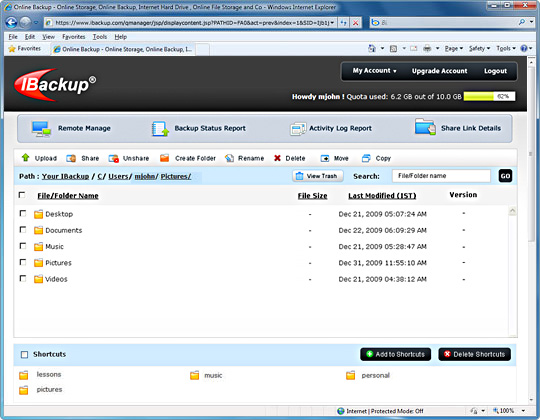Image resolution: width=540 pixels, height=420 pixels.
Task: Click the IBackup logo
Action: click(55, 85)
